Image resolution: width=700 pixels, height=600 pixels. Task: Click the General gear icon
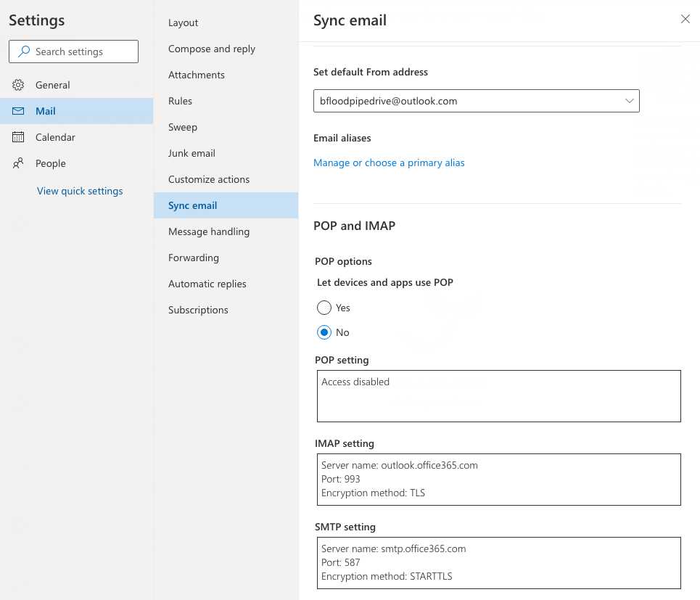coord(18,85)
